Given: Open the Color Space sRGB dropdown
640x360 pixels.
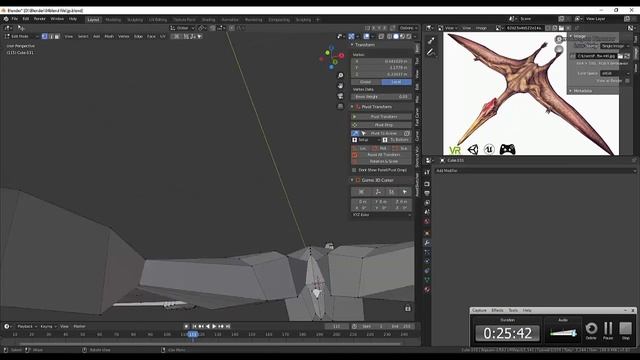Looking at the screenshot, I should coord(616,73).
